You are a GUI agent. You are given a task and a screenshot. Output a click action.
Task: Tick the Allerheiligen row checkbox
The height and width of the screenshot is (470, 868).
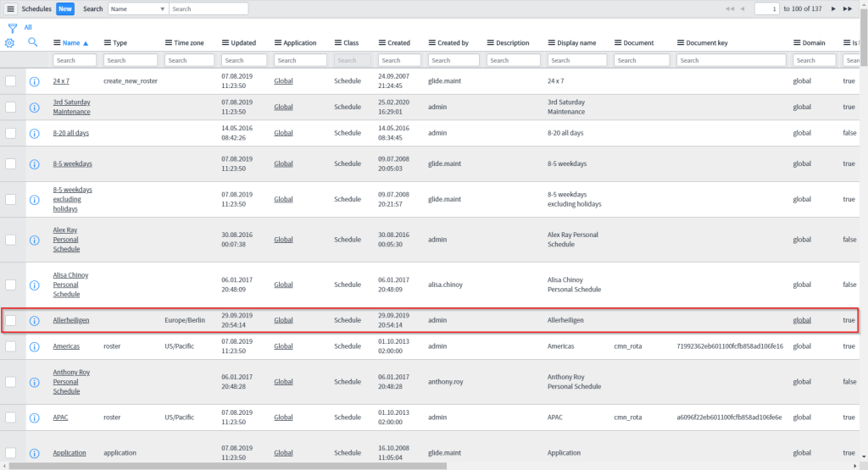click(x=11, y=320)
